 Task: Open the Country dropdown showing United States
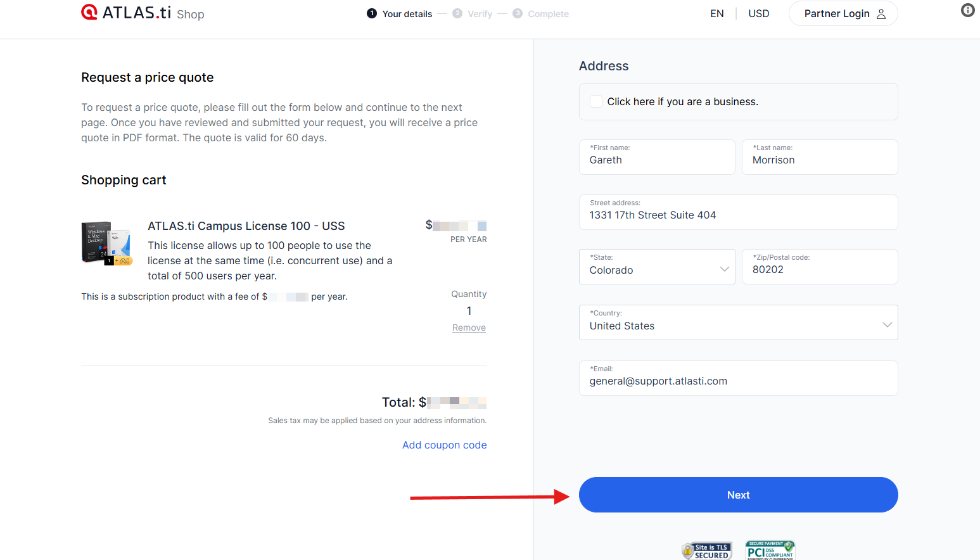coord(738,322)
